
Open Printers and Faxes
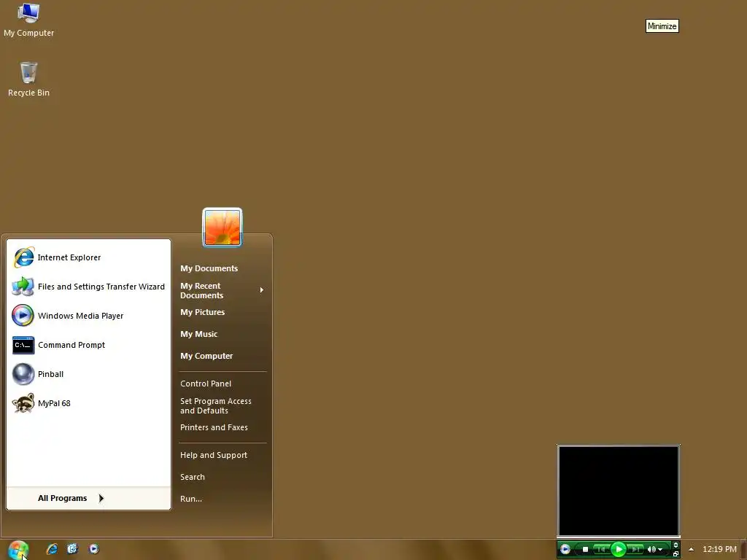222,427
